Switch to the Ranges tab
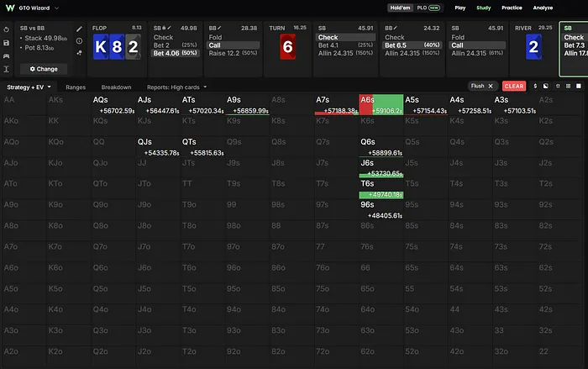The image size is (588, 369). pos(76,87)
